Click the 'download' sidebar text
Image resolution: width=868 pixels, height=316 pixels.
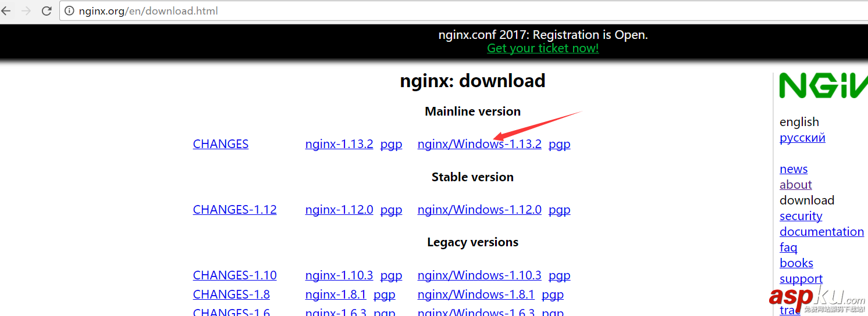coord(807,200)
